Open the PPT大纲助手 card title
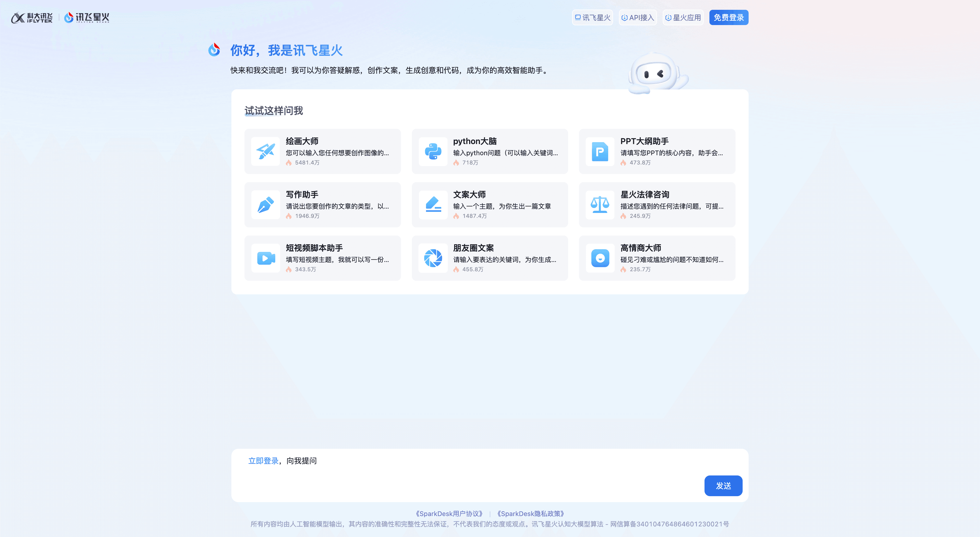 [644, 141]
